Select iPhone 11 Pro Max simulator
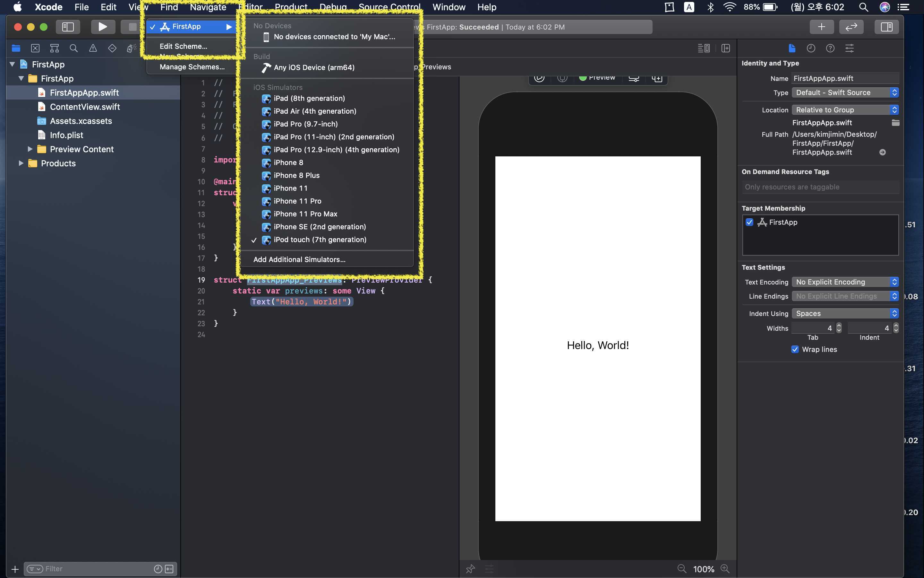Screen dimensions: 924x578 [327, 214]
